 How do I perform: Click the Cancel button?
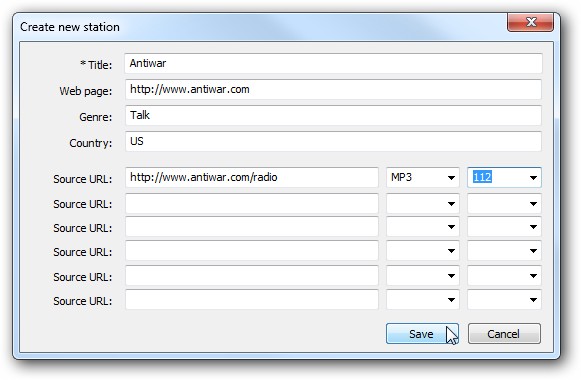pos(504,334)
